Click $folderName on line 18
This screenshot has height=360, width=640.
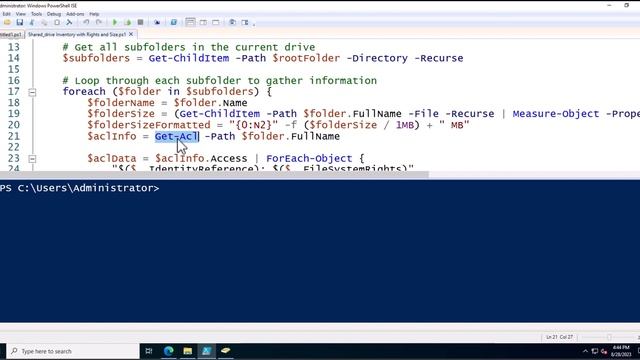pyautogui.click(x=121, y=103)
